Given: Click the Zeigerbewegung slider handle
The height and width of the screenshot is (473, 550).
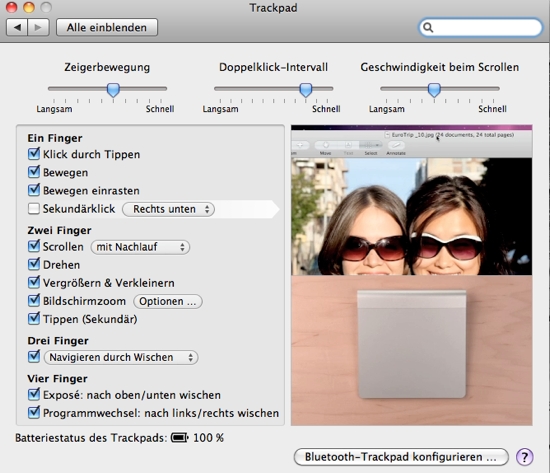Looking at the screenshot, I should point(113,90).
